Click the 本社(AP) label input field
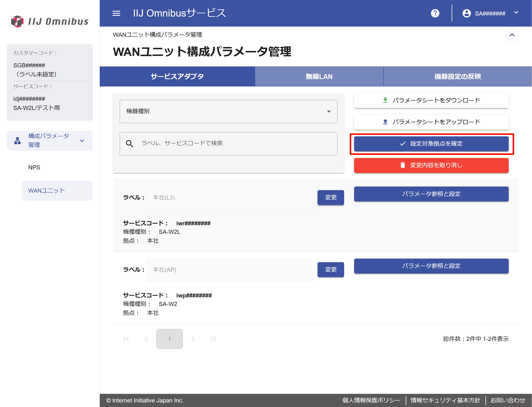Viewport: 532px width, 407px height. [230, 270]
